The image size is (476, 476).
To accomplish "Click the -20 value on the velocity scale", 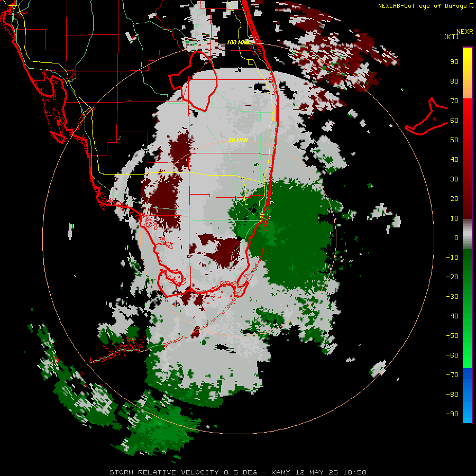I will click(x=452, y=277).
